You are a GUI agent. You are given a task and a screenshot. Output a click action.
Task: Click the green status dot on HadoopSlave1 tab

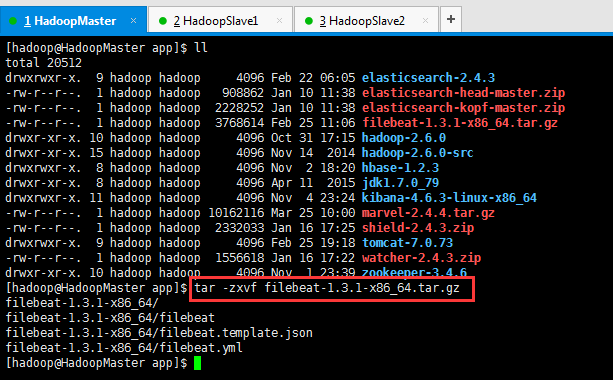click(163, 21)
